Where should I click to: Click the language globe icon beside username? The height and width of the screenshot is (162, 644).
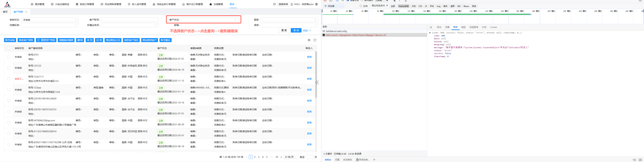[316, 4]
